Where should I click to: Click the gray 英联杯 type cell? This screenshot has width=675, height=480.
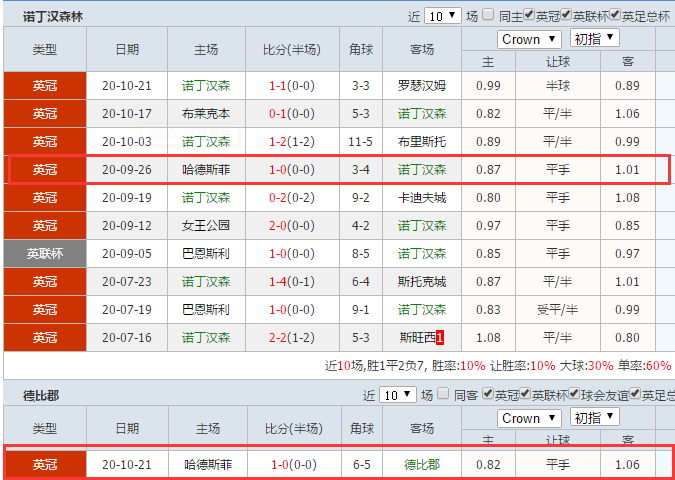pos(45,254)
